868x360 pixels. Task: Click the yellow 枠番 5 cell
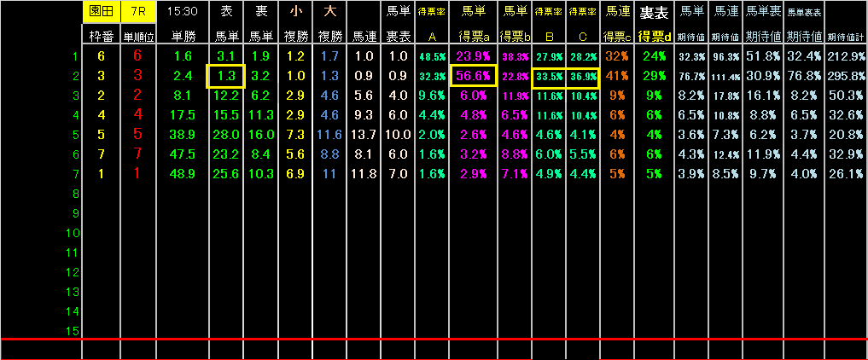coord(101,135)
